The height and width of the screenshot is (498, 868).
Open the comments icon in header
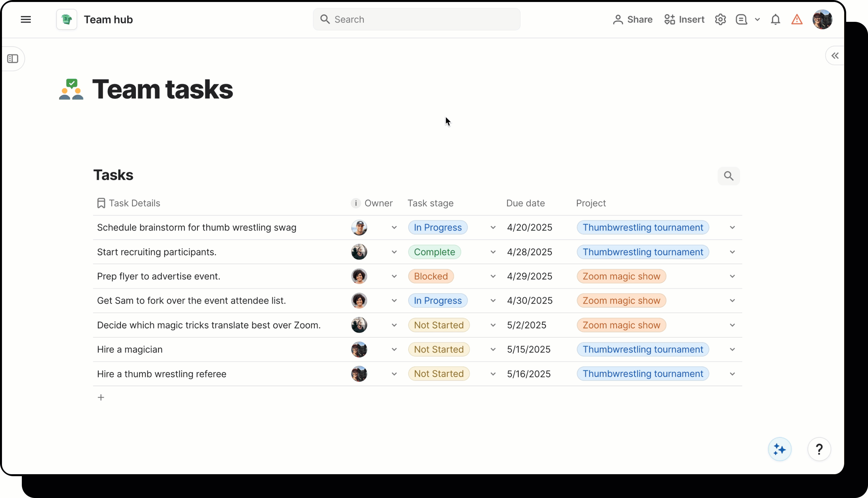741,20
